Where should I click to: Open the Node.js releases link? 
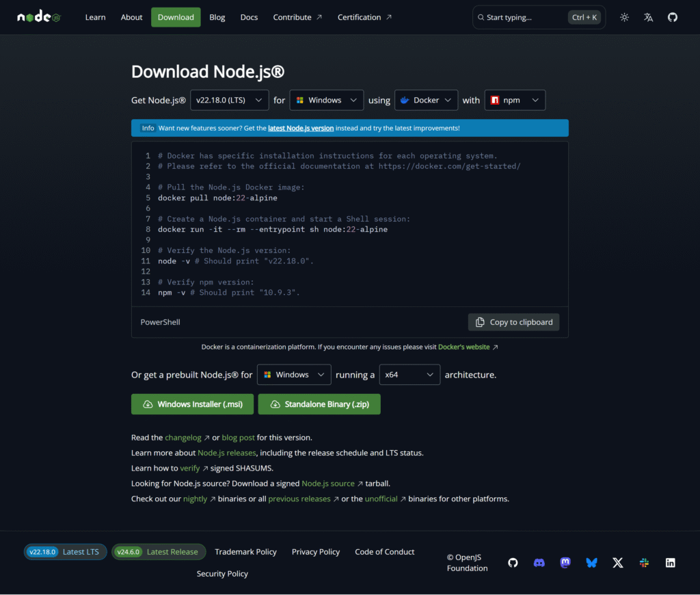click(x=227, y=453)
